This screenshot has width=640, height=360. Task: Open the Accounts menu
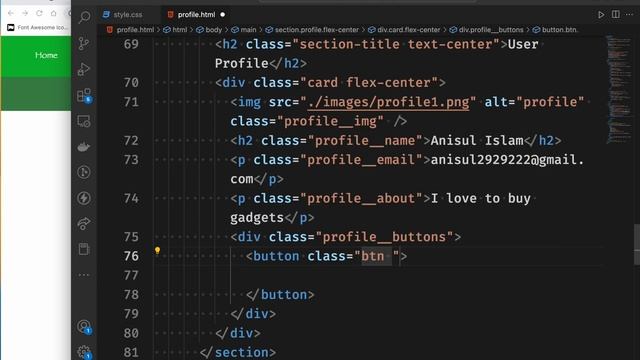(x=84, y=327)
